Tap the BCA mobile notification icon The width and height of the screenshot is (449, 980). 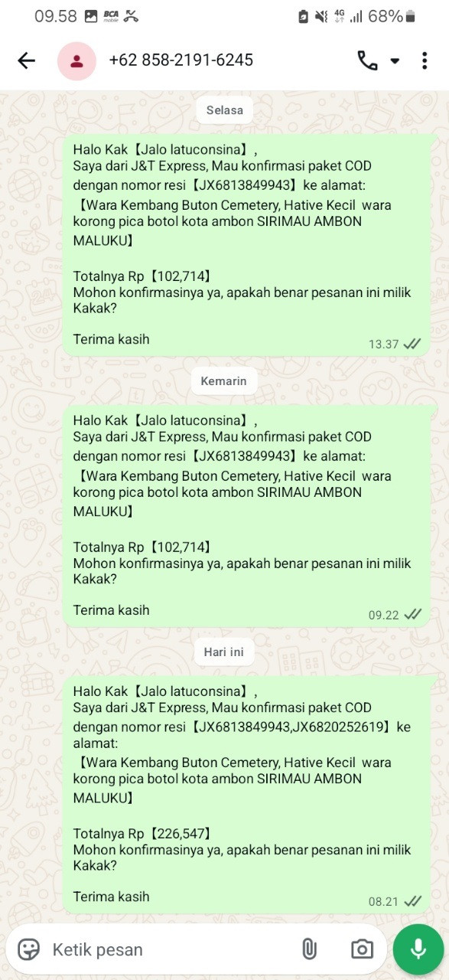click(110, 16)
